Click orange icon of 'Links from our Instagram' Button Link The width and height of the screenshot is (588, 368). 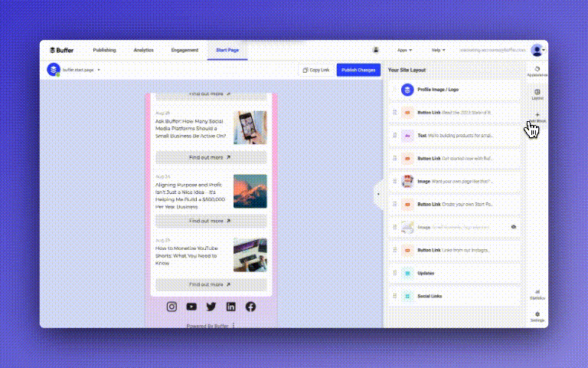[x=407, y=250]
